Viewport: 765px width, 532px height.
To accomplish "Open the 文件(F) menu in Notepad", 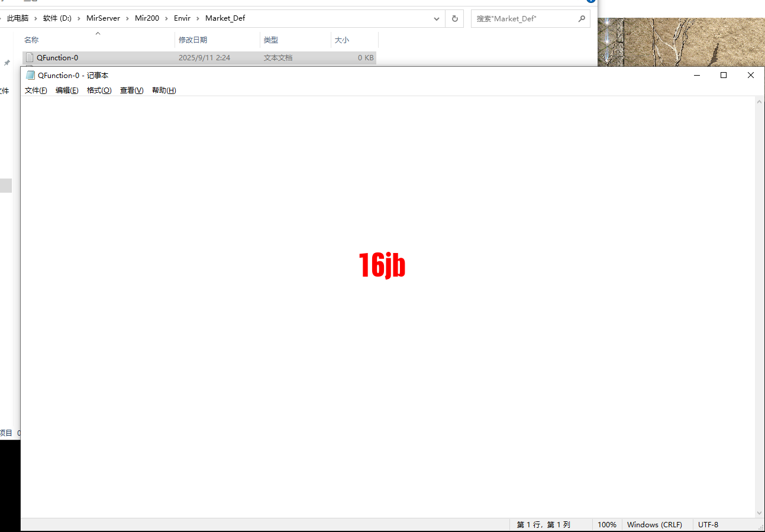I will coord(35,90).
